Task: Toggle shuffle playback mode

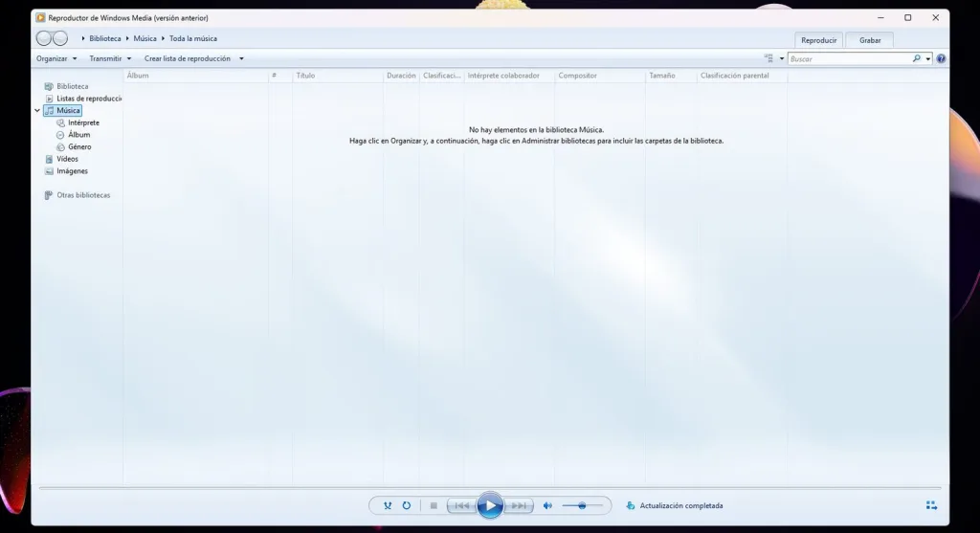Action: pyautogui.click(x=388, y=505)
